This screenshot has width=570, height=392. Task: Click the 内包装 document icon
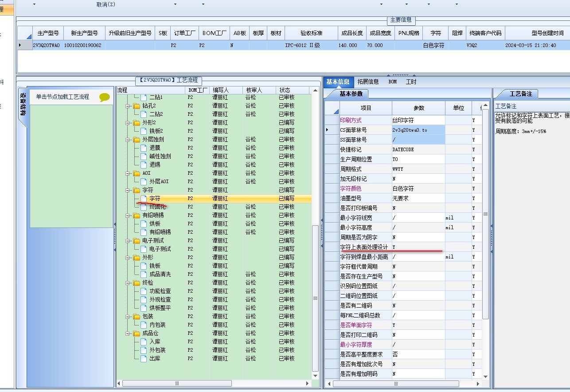click(144, 325)
